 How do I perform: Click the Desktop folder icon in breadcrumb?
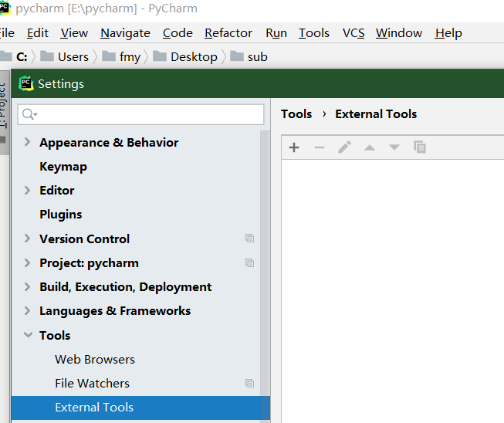coord(160,56)
